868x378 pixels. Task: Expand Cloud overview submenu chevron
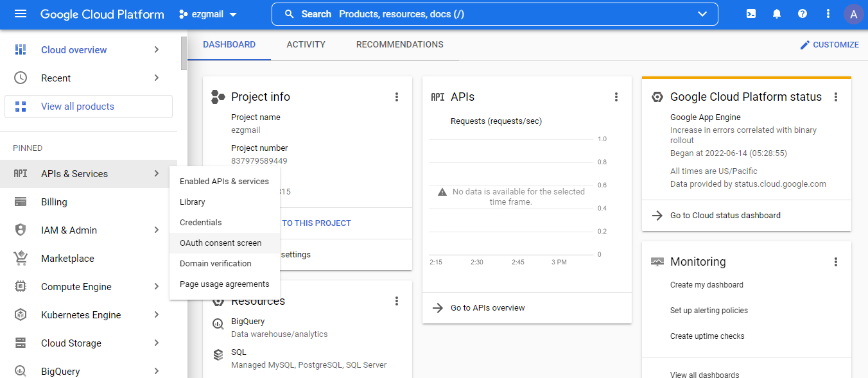[x=156, y=49]
